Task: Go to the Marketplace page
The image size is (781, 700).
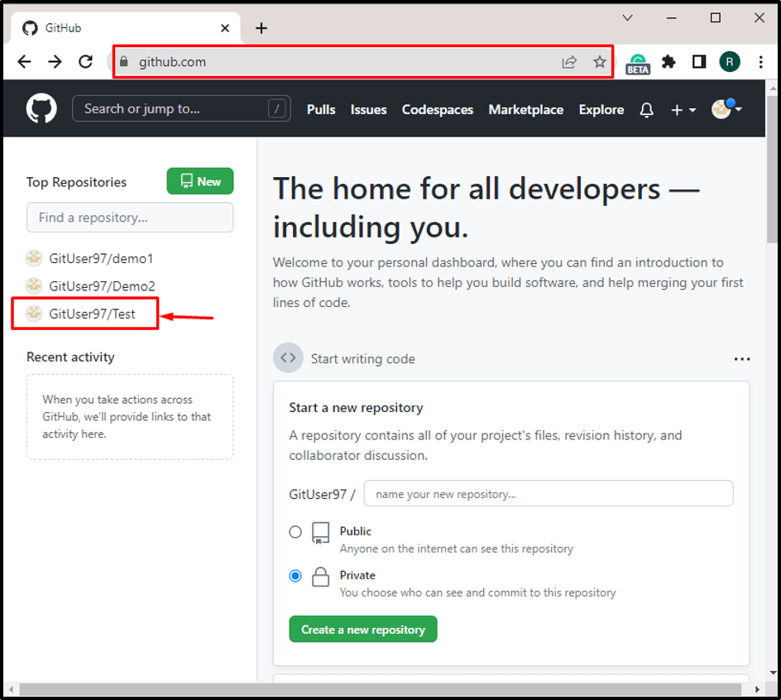Action: click(525, 108)
